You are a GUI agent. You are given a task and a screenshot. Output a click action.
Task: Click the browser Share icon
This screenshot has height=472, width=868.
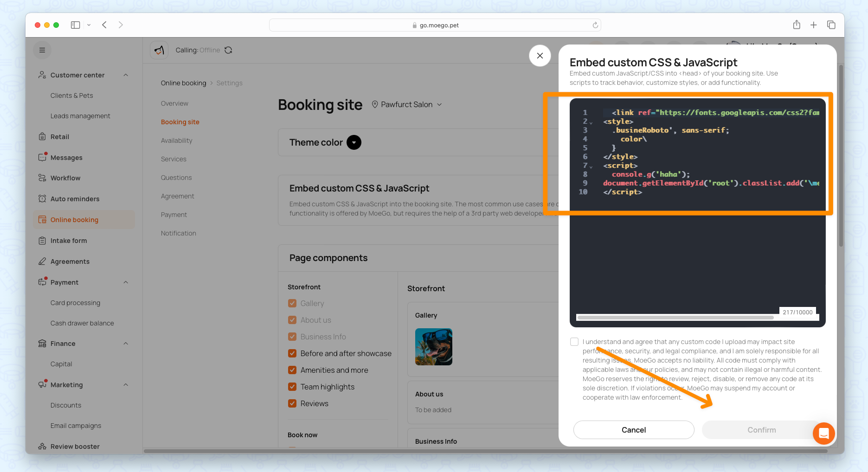797,25
